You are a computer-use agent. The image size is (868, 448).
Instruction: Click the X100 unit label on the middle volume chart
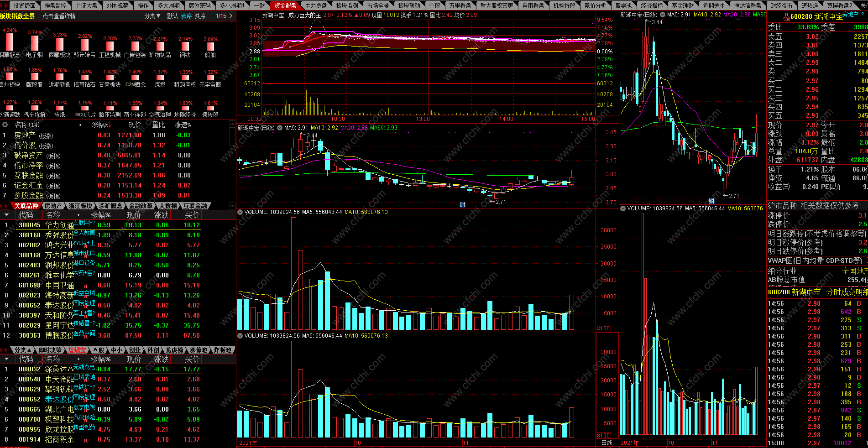(603, 328)
